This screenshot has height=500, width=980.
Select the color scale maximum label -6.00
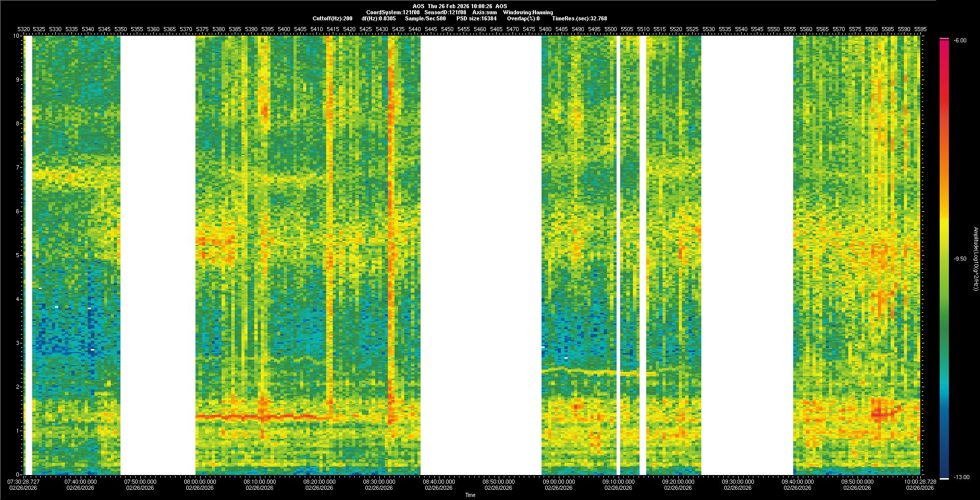[960, 40]
